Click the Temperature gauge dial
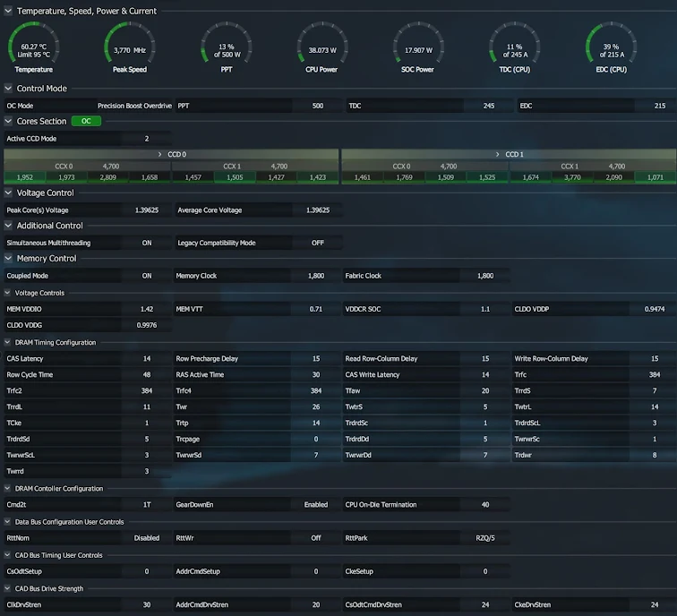Screen dimensions: 677x616 [34, 47]
